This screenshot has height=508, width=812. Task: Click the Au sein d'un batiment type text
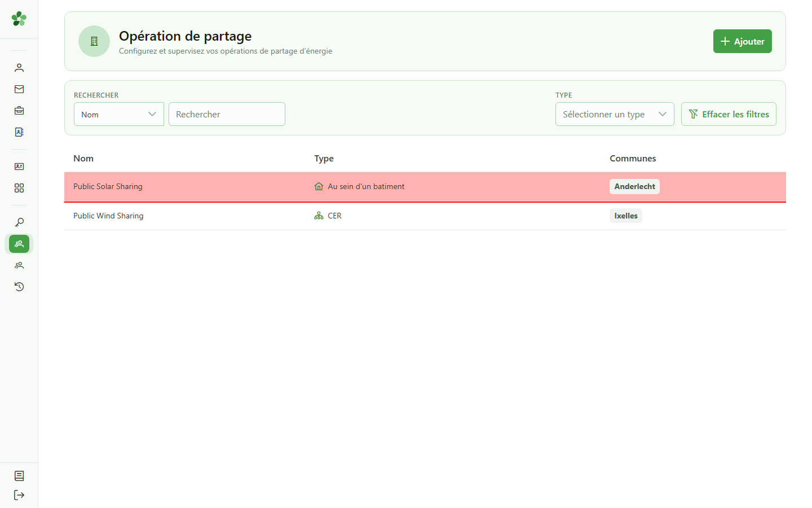366,186
